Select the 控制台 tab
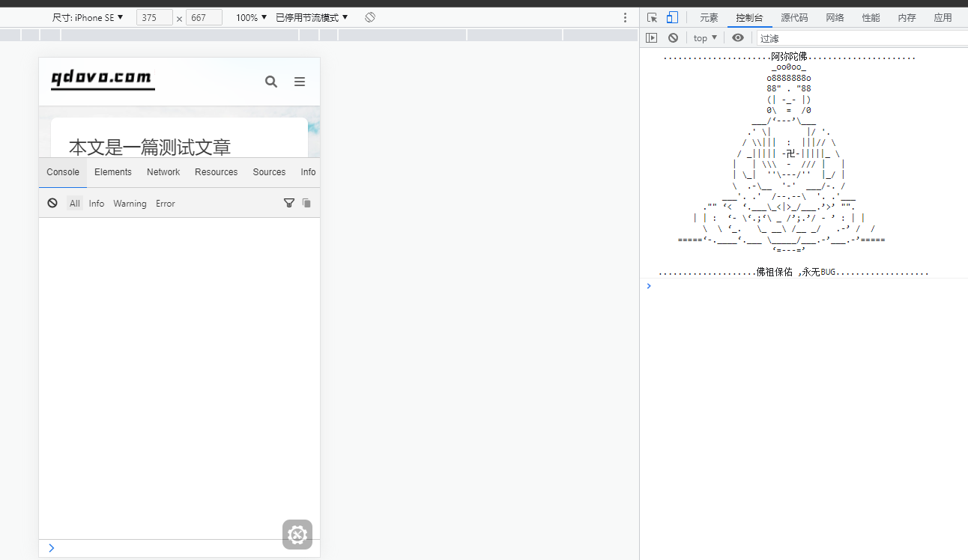This screenshot has width=968, height=560. coord(749,18)
